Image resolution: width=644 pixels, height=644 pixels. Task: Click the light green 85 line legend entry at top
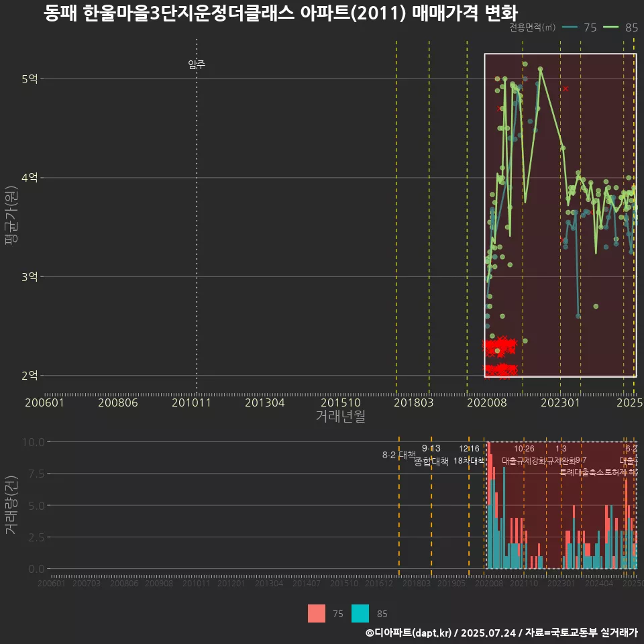pos(621,28)
